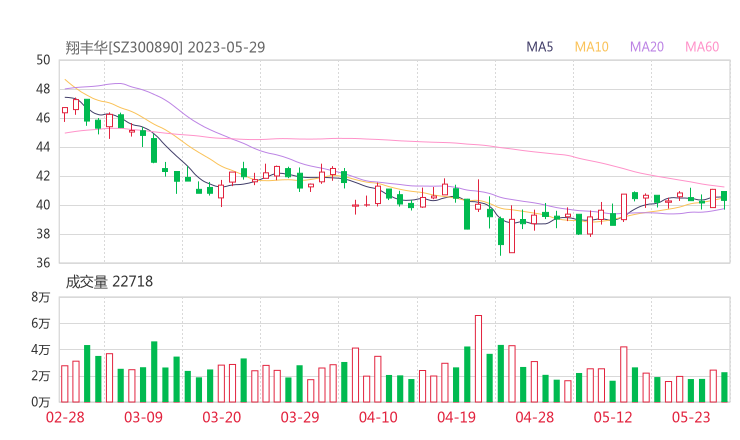This screenshot has height=440, width=740.
Task: Click the 44 price axis label
Action: tap(43, 147)
